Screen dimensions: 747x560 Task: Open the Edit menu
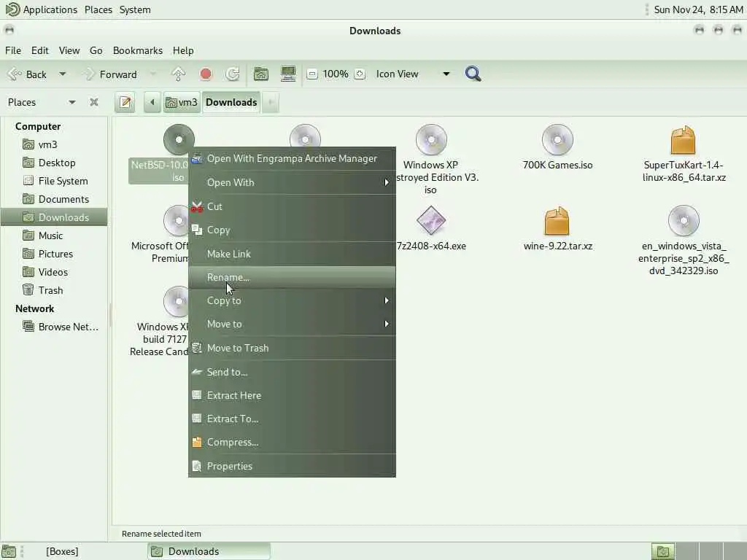[x=40, y=50]
